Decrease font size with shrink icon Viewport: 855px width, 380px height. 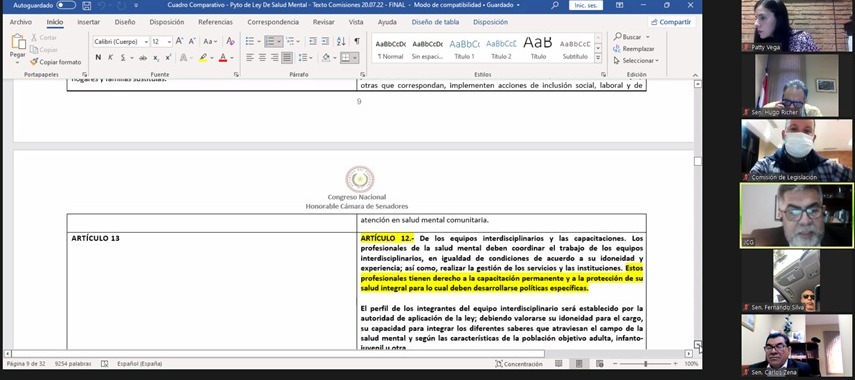pos(192,41)
